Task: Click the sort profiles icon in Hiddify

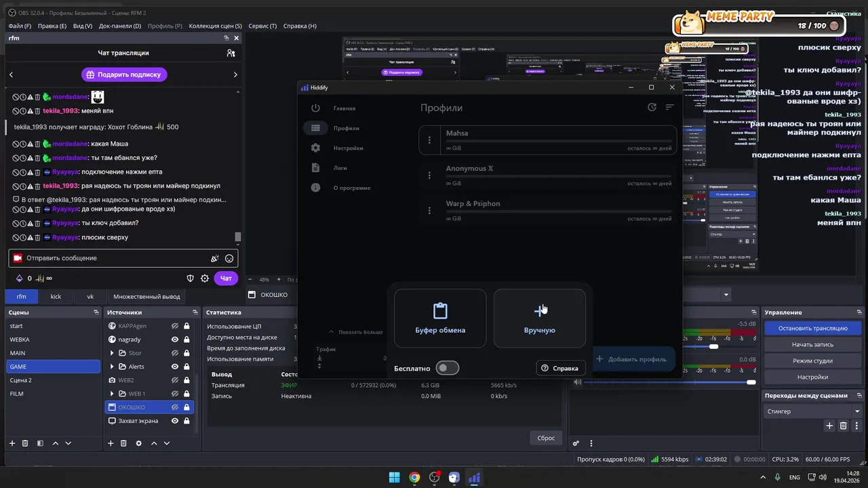Action: pos(670,107)
